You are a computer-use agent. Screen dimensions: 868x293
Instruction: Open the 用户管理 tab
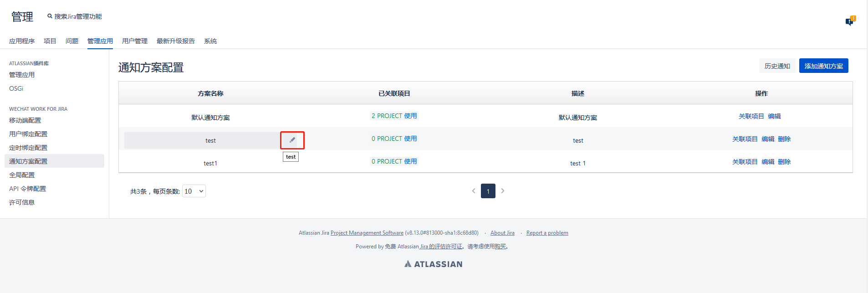[135, 41]
